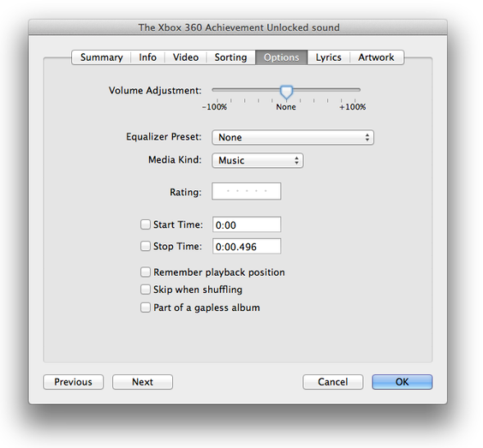Image resolution: width=483 pixels, height=448 pixels.
Task: Click the dialog title "The Xbox 360 Achievement Unlocked sound"
Action: 239,27
